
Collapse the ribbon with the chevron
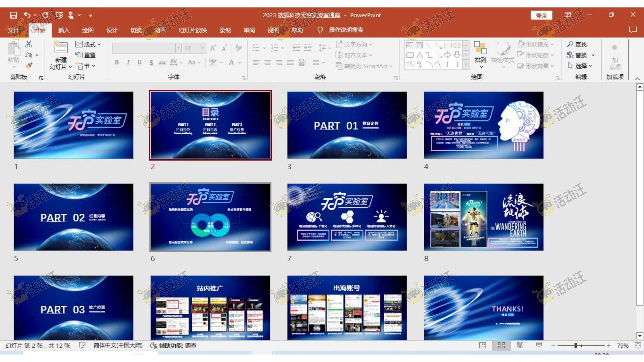[x=637, y=79]
